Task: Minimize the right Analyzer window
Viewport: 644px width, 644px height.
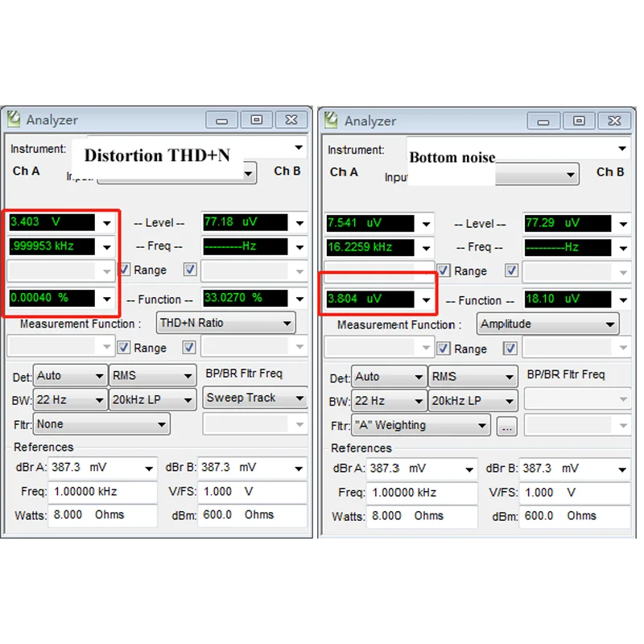Action: click(x=543, y=122)
